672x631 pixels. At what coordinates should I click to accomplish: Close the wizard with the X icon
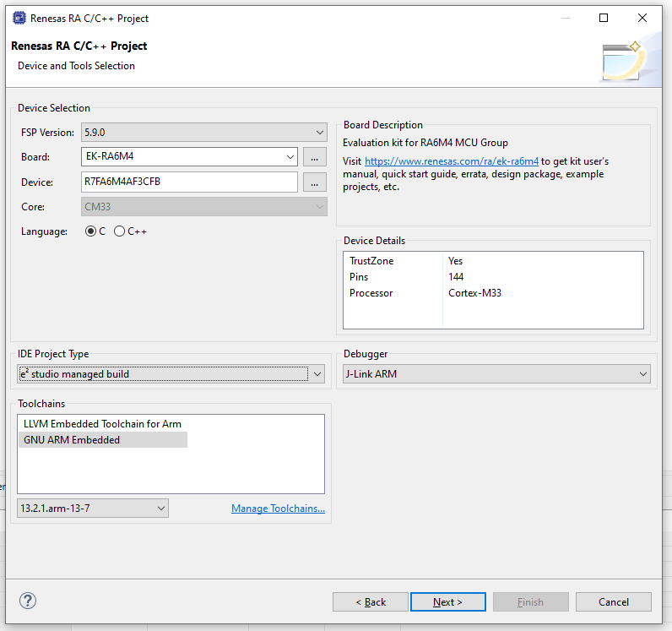pyautogui.click(x=642, y=18)
